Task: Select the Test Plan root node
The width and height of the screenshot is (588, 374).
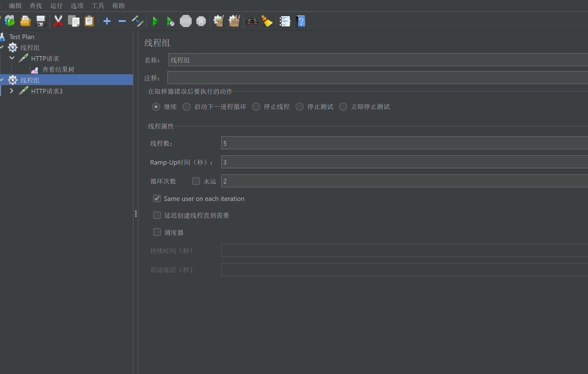Action: tap(22, 37)
